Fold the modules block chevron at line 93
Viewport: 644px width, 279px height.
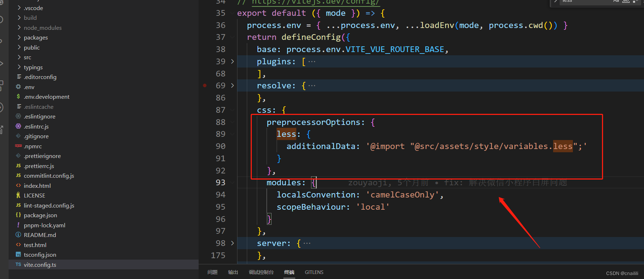coord(232,182)
